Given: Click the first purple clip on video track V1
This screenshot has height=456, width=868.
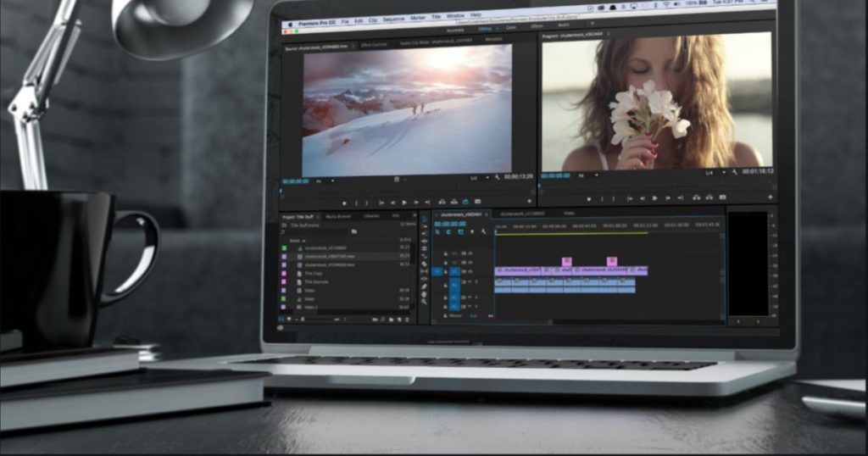Looking at the screenshot, I should pyautogui.click(x=518, y=270).
